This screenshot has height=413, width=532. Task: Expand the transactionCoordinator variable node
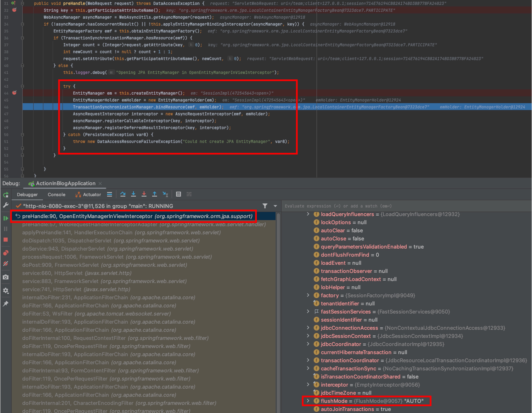coord(308,360)
